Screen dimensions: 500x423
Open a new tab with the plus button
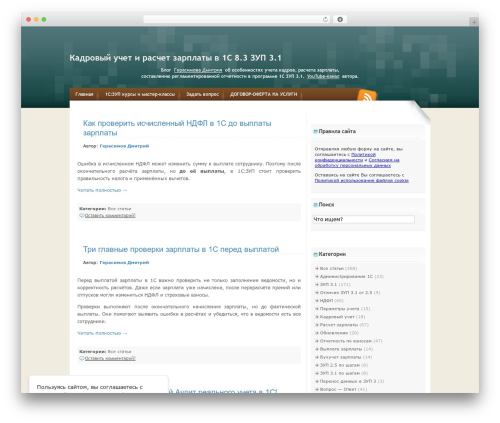tap(474, 22)
